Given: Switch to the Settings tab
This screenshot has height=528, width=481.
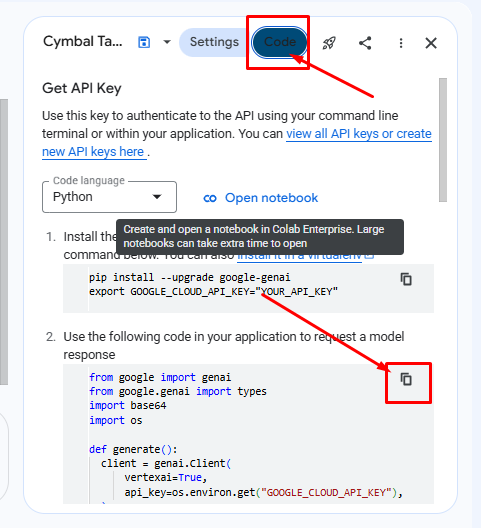Looking at the screenshot, I should pos(214,42).
